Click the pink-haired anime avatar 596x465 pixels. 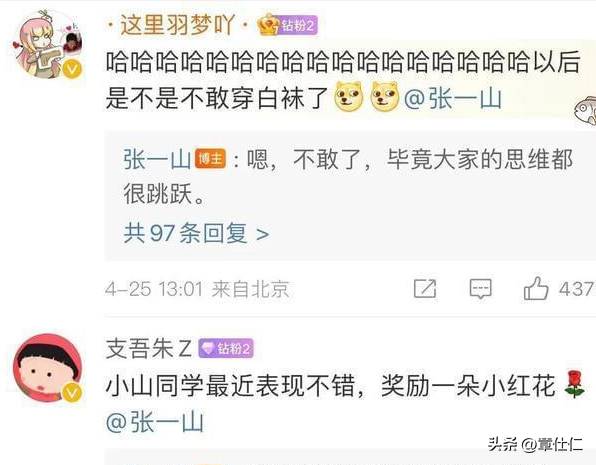[x=48, y=44]
